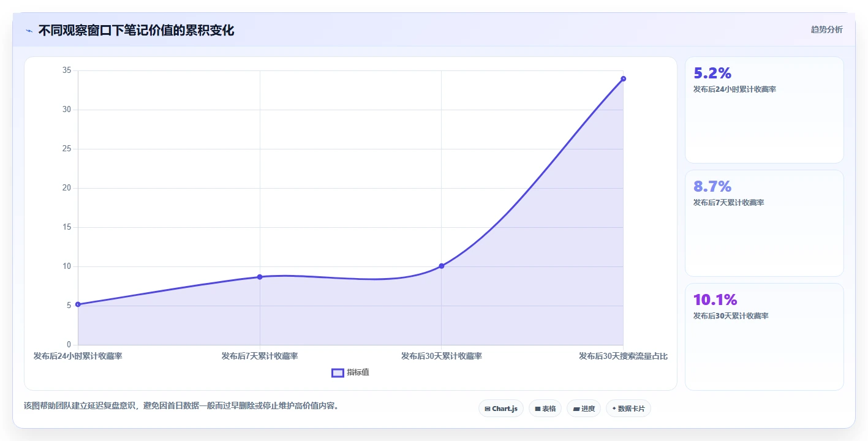Screen dimensions: 868x441
Task: Click the 发布后7天累计收藏率 card caption
Action: [728, 203]
